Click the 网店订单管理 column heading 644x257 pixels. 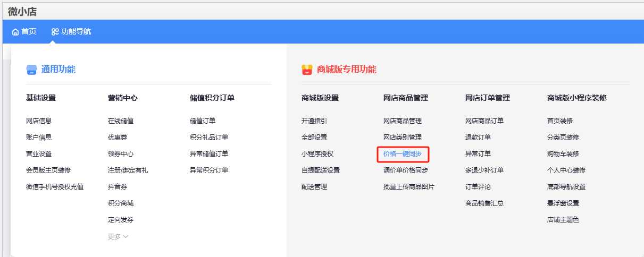[488, 98]
